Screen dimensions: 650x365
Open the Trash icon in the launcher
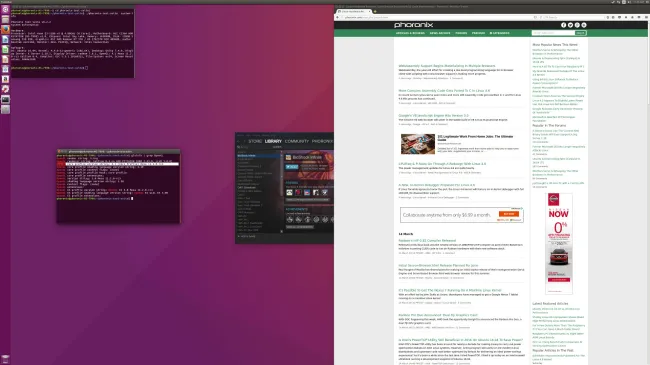[5, 358]
